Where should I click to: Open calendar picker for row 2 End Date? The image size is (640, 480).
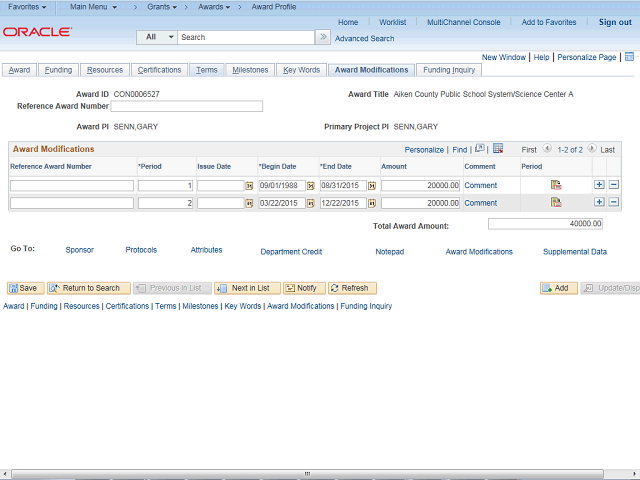(372, 204)
